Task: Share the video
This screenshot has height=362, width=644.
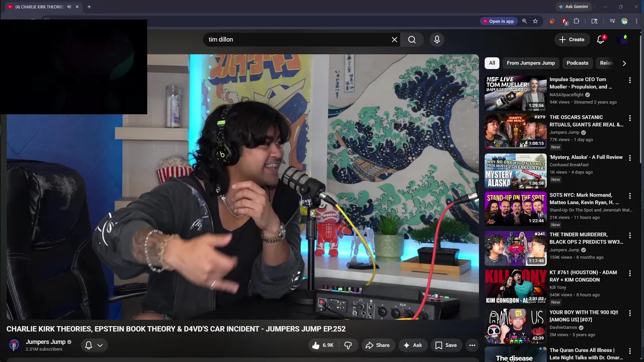Action: pos(377,345)
